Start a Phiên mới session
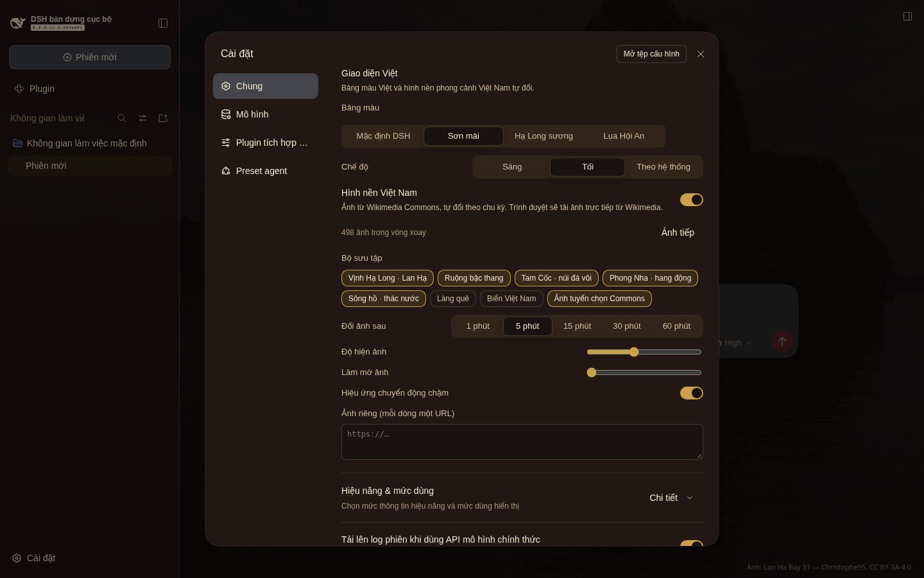 click(90, 57)
